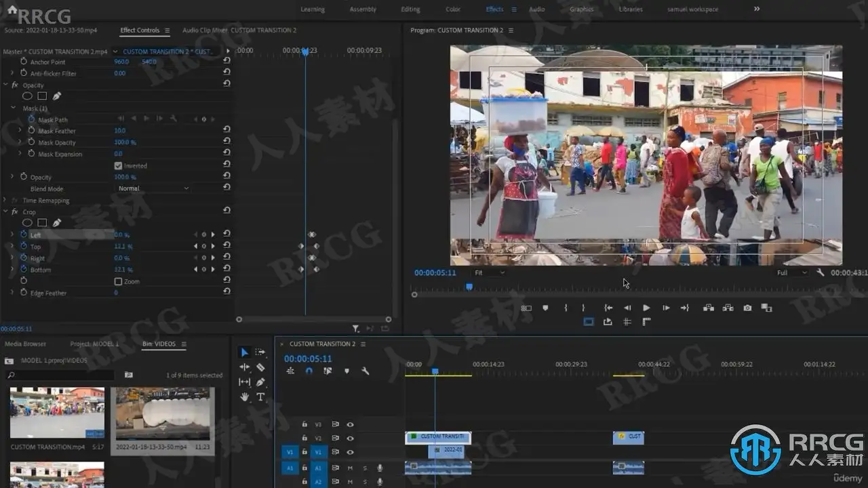Select the Type tool
This screenshot has width=868, height=488.
(260, 397)
